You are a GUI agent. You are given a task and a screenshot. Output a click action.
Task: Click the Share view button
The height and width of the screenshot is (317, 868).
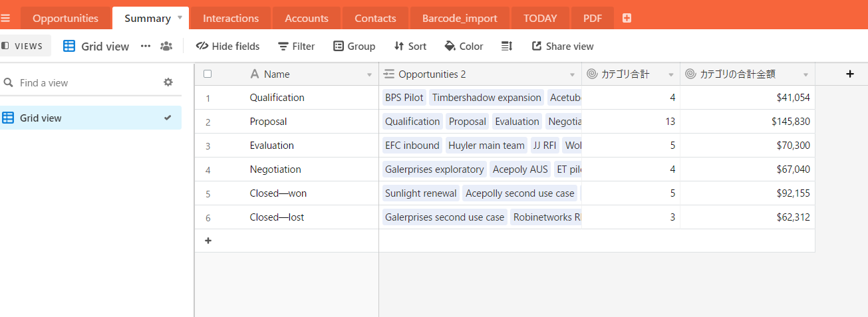pos(563,46)
